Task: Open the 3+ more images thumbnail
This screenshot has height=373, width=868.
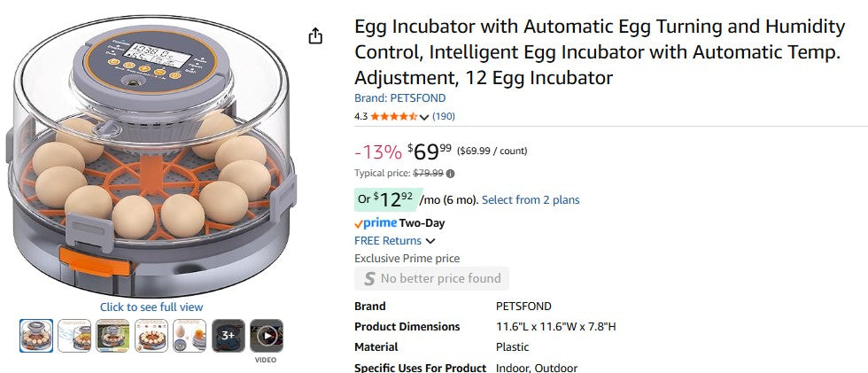Action: (x=228, y=336)
